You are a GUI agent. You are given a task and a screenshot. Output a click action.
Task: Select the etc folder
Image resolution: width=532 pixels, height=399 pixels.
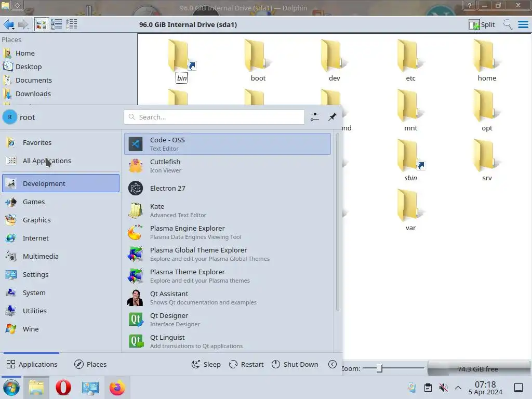(x=410, y=61)
